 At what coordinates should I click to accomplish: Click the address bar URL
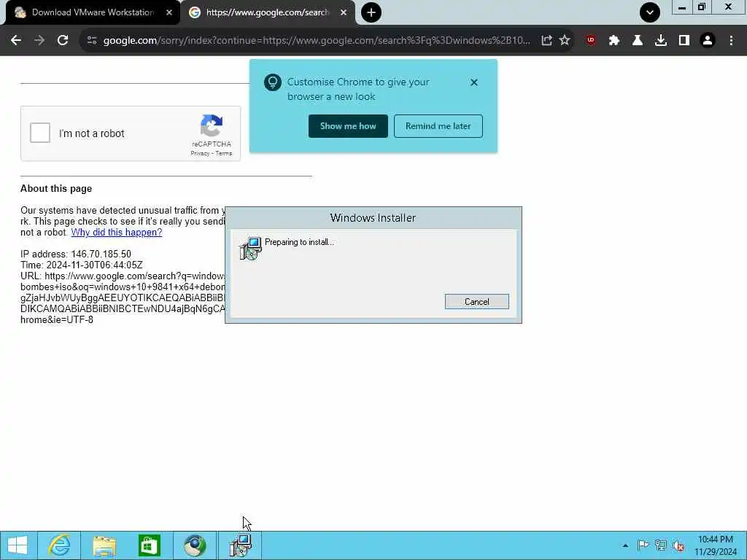317,41
